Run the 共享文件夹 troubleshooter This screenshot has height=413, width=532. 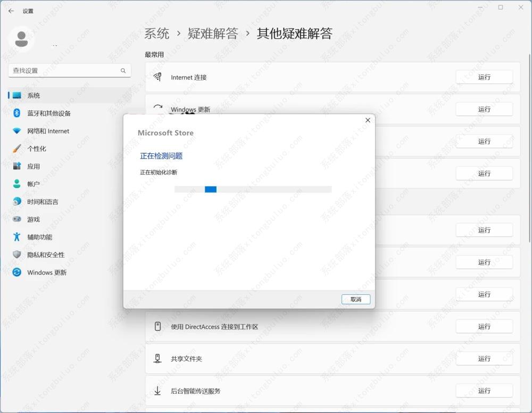tap(484, 359)
